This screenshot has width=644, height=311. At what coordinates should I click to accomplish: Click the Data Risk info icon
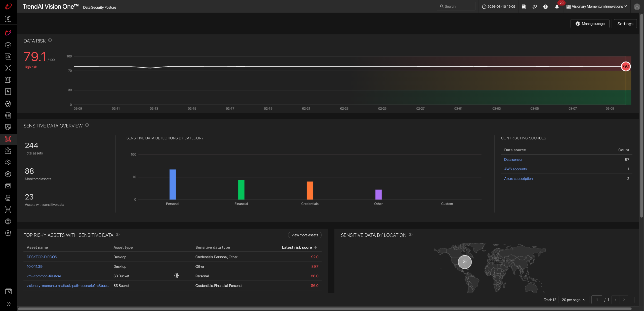coord(50,40)
